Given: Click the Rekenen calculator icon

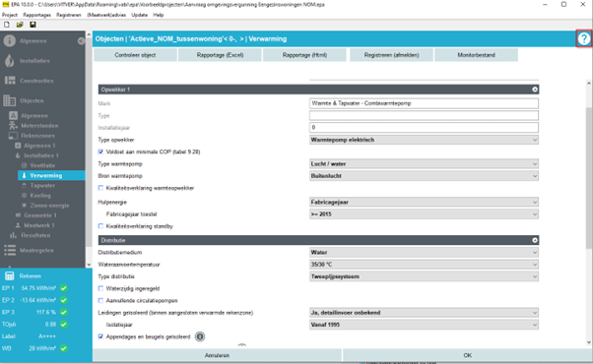Looking at the screenshot, I should [10, 276].
